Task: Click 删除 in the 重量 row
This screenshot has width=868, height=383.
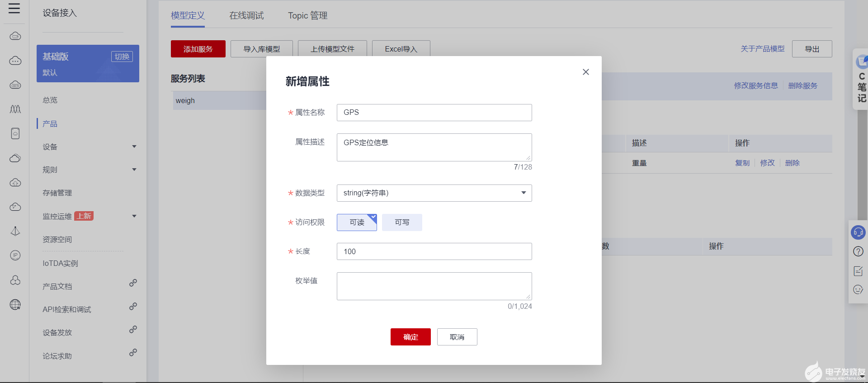Action: tap(793, 163)
